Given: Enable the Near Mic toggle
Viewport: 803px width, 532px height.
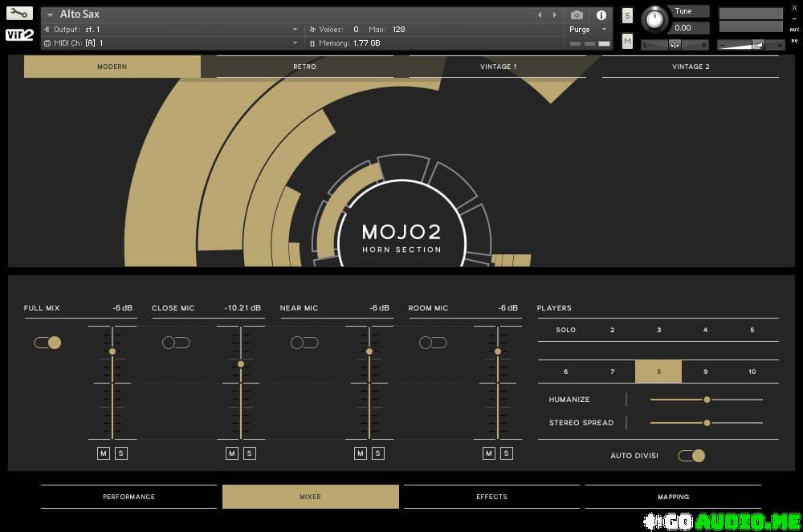Looking at the screenshot, I should coord(304,343).
